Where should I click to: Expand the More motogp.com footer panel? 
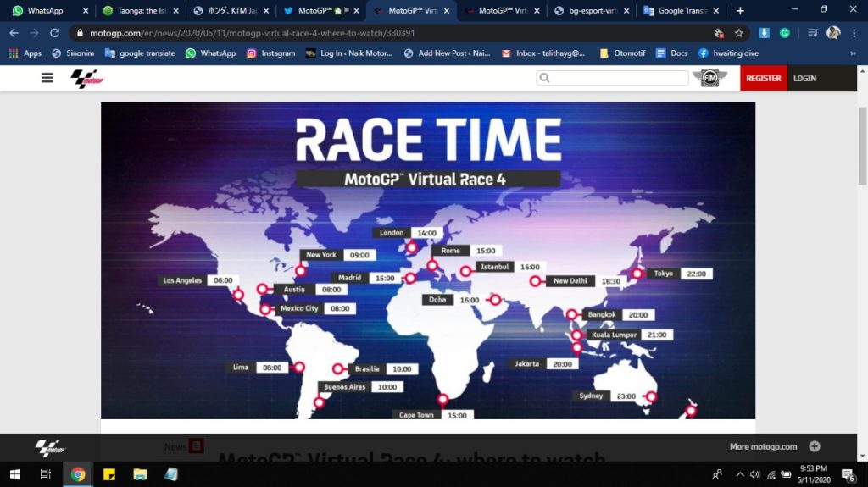814,446
